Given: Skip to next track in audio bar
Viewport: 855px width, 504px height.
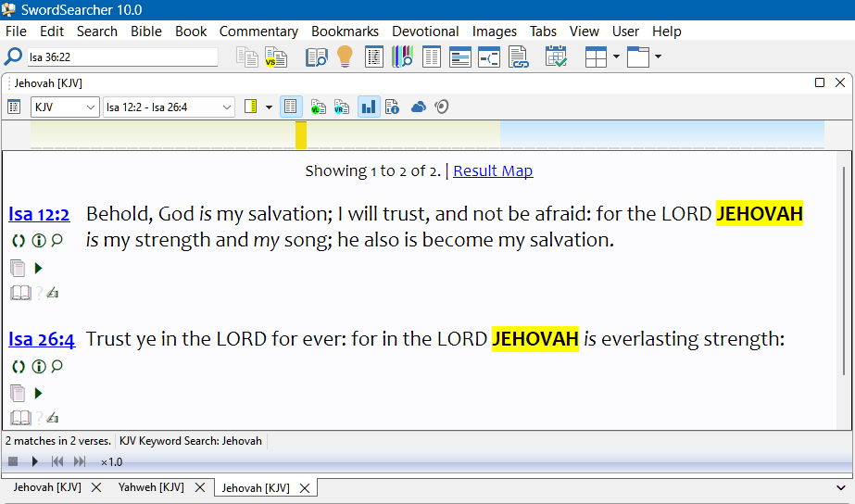Looking at the screenshot, I should point(80,461).
